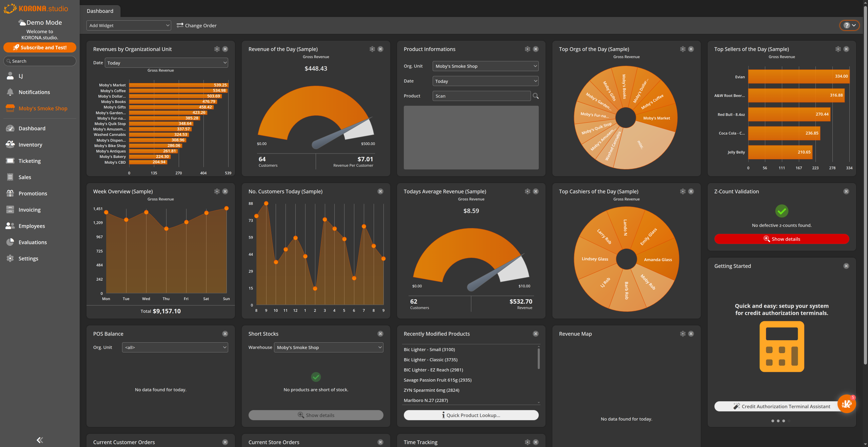Viewport: 868px width, 447px height.
Task: Open settings gear for Top Orgs of the Day widget
Action: click(x=683, y=49)
